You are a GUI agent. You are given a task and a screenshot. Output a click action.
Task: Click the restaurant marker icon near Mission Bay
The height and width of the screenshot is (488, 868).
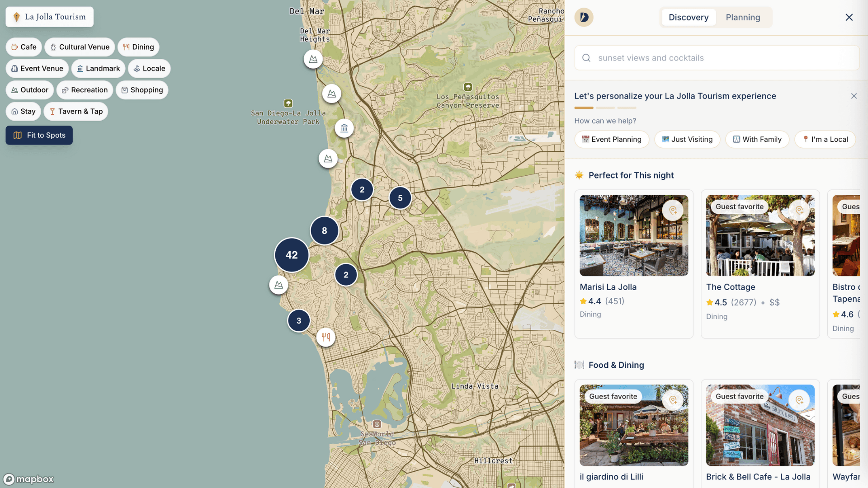point(325,337)
